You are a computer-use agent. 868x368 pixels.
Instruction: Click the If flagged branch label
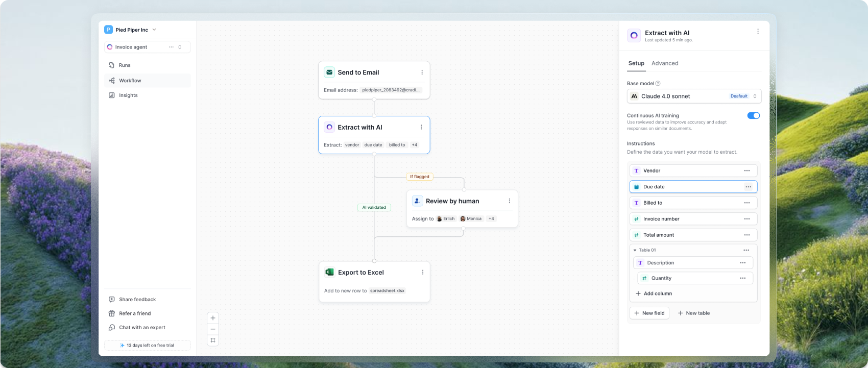tap(420, 177)
